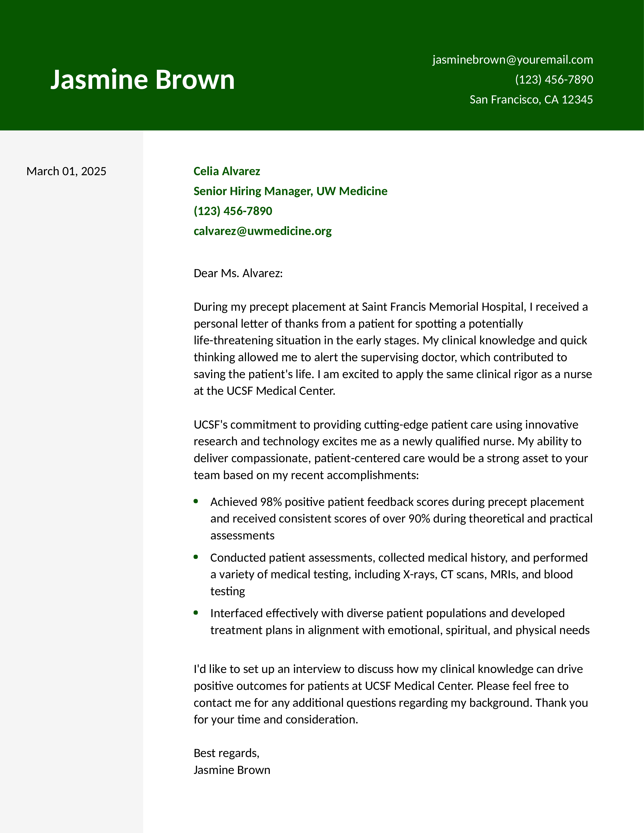Image resolution: width=644 pixels, height=833 pixels.
Task: Click the calvarez@uwmedicine.org email link
Action: tap(262, 231)
